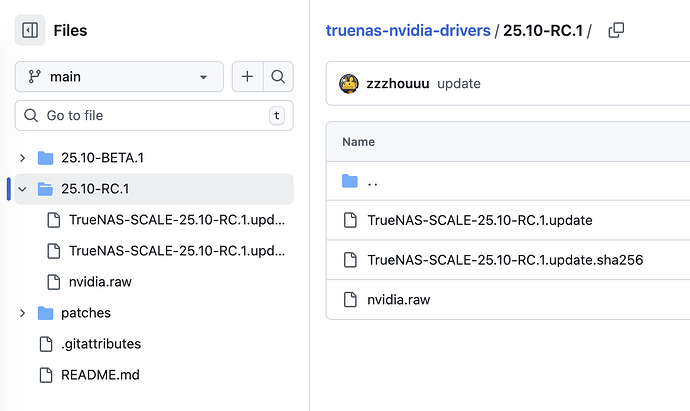This screenshot has width=690, height=411.
Task: Expand the 25.10-BETA.1 folder chevron
Action: 23,158
